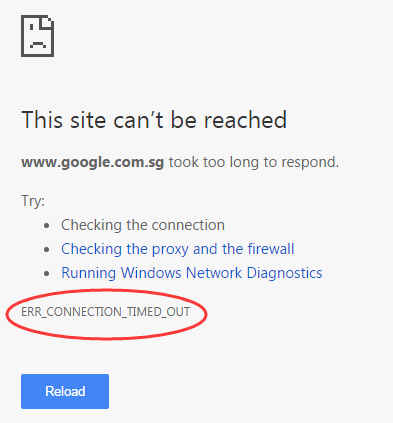Viewport: 393px width, 423px height.
Task: Click bullet beside Checking the connection
Action: pyautogui.click(x=47, y=226)
